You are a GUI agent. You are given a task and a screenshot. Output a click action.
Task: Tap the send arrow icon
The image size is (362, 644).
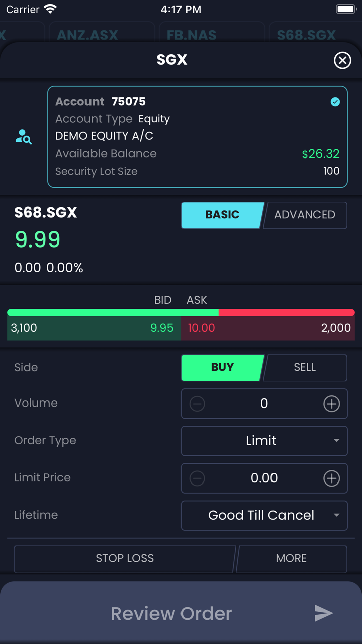[x=323, y=613]
